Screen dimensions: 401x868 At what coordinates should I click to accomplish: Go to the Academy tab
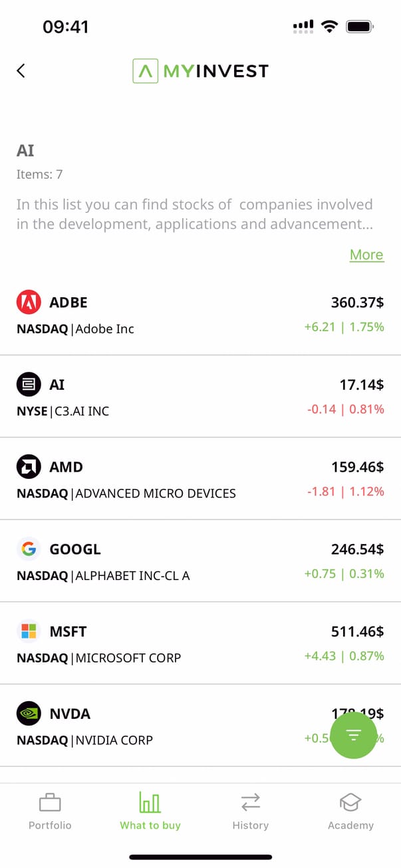coord(350,811)
